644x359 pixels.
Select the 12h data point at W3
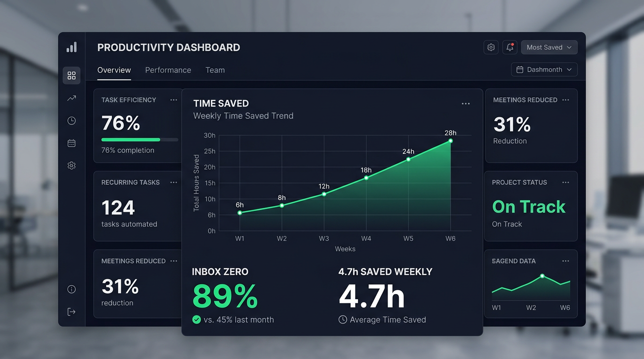[324, 194]
